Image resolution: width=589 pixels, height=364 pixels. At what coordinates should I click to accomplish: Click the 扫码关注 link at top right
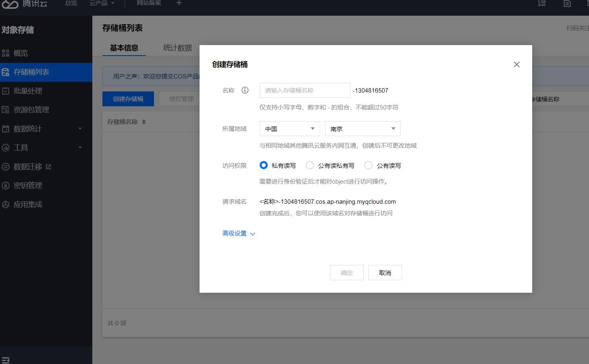pyautogui.click(x=577, y=28)
